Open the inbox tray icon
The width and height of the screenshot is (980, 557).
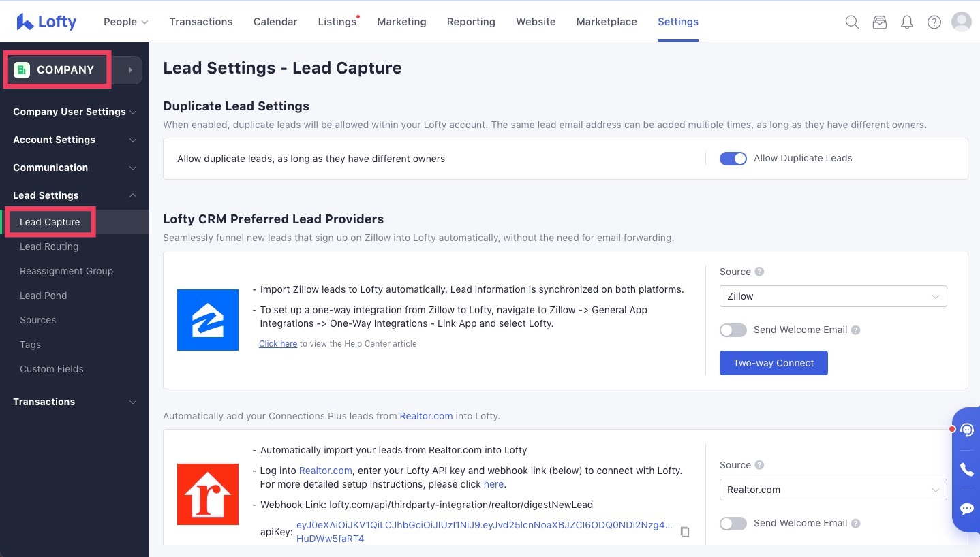click(x=880, y=22)
